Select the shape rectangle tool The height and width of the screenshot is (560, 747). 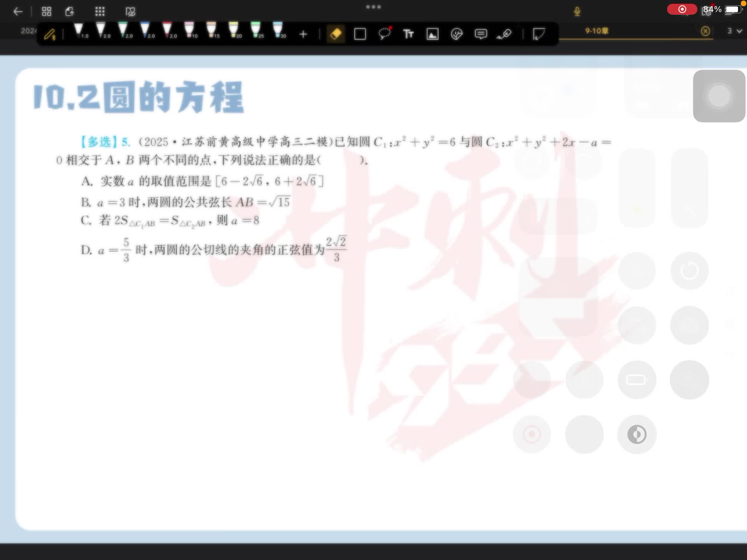360,34
